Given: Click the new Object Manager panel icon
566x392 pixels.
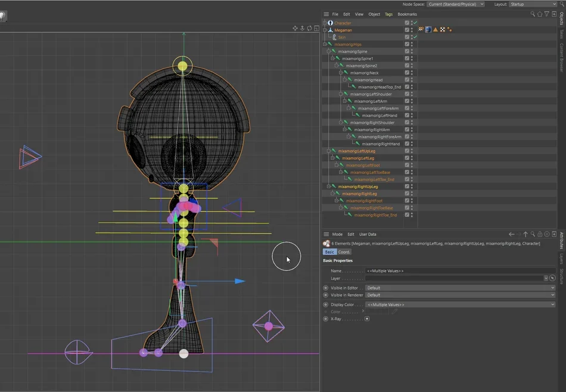Looking at the screenshot, I should coord(554,14).
